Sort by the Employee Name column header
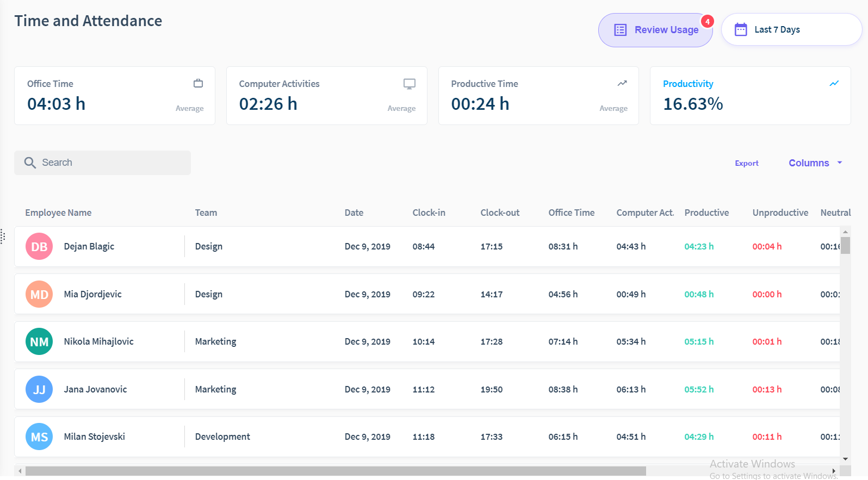868x480 pixels. tap(58, 213)
